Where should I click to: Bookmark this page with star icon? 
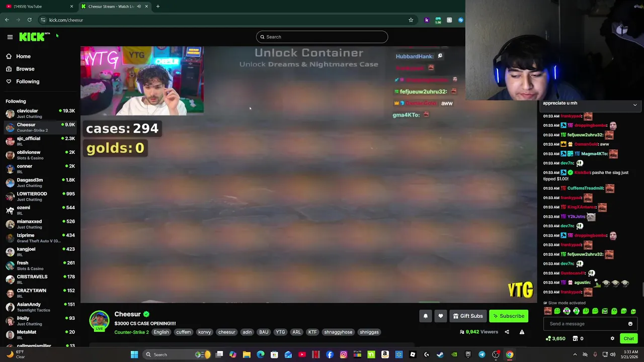411,20
